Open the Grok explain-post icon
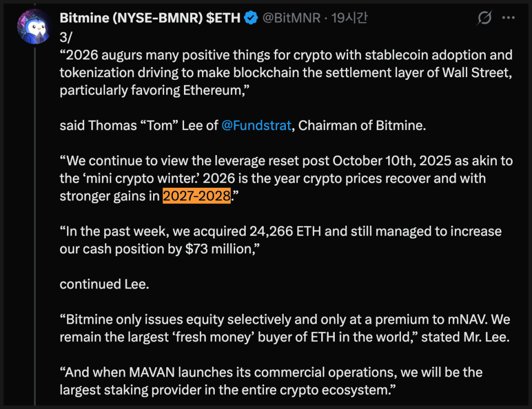This screenshot has height=409, width=532. [x=484, y=18]
